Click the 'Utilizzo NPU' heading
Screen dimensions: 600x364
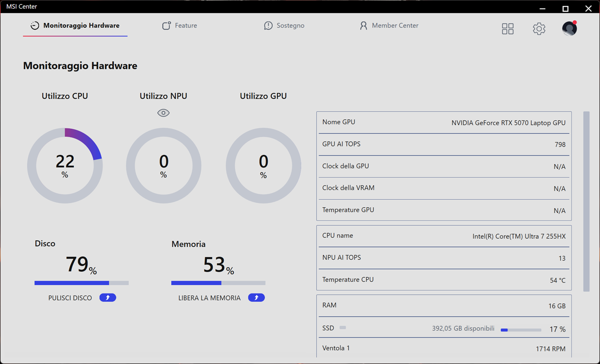163,96
